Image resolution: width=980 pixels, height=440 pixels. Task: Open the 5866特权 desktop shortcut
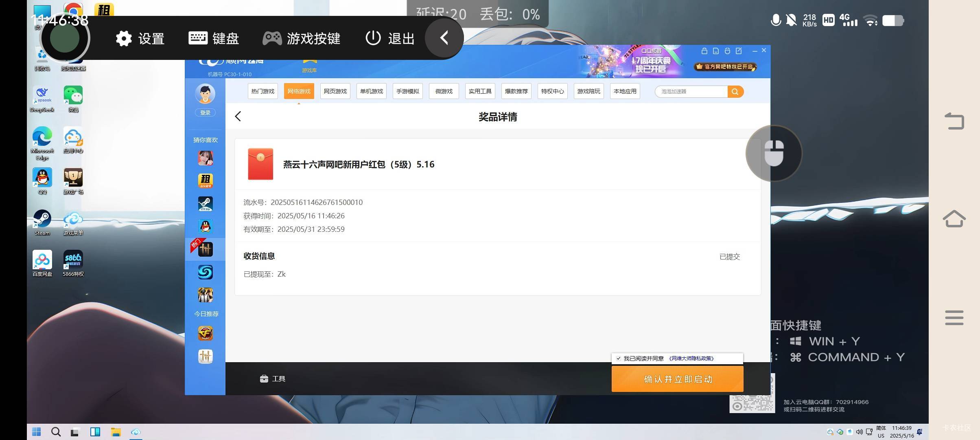(73, 264)
